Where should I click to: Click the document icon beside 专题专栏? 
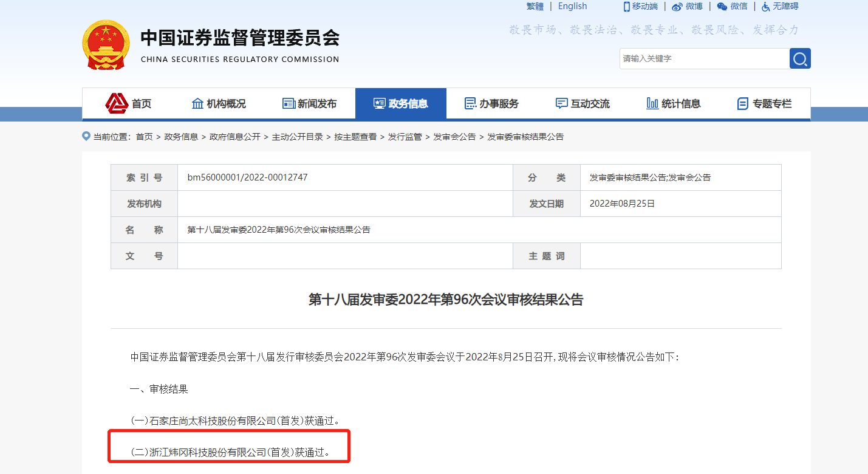point(742,103)
